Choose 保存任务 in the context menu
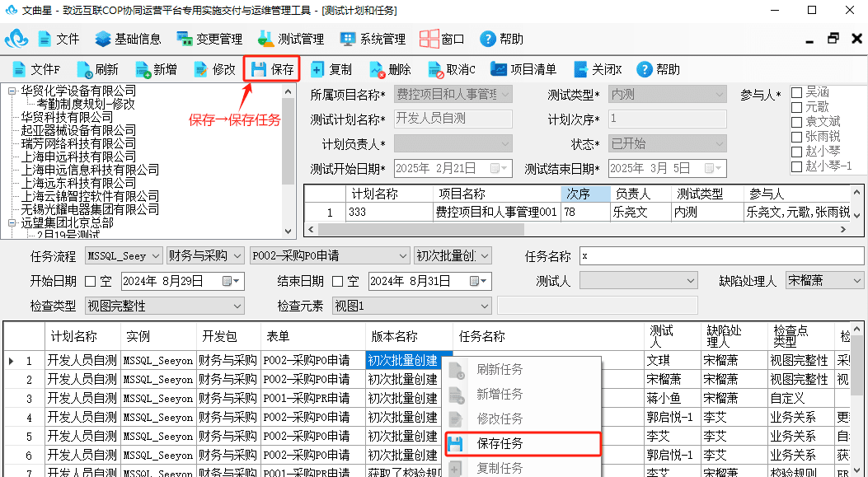The height and width of the screenshot is (477, 868). point(523,444)
